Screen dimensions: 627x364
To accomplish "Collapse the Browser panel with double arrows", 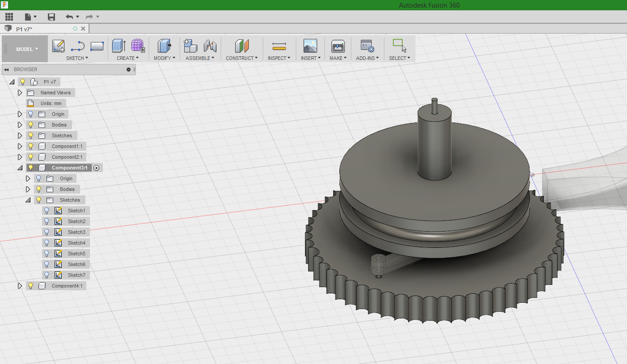I will tap(7, 69).
